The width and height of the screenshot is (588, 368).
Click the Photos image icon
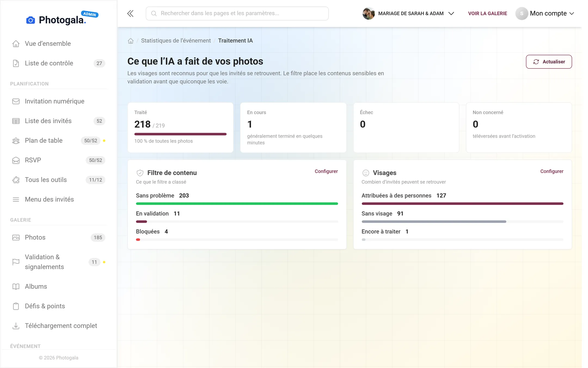(x=16, y=237)
